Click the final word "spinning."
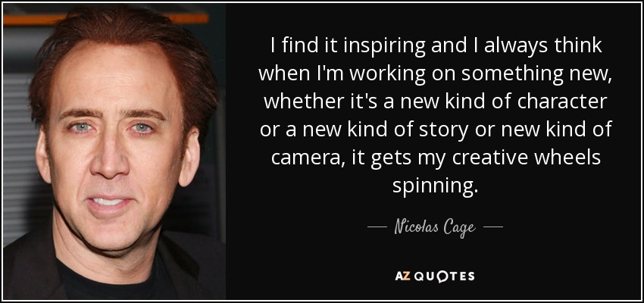The image size is (644, 303). click(x=435, y=185)
